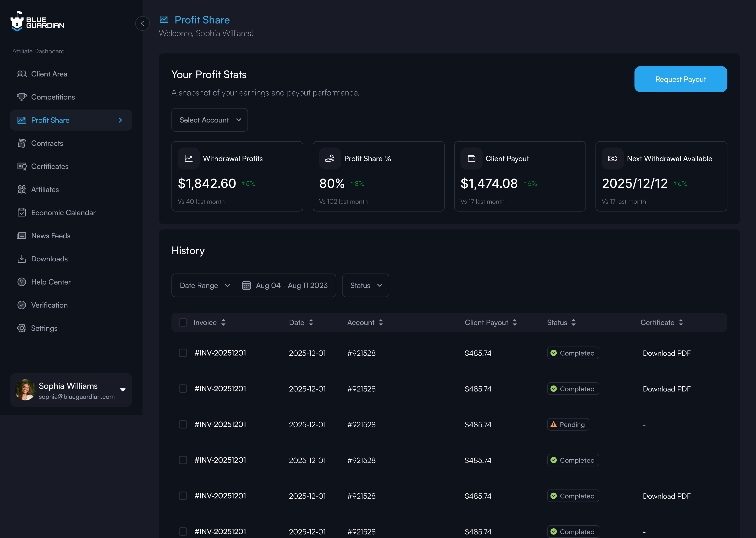Click the Client Payout wallet icon

[x=471, y=158]
